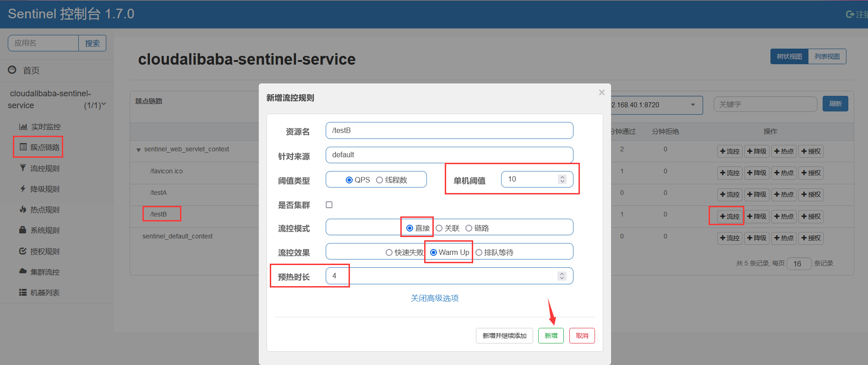Select QPS threshold type
This screenshot has height=365, width=868.
click(349, 180)
